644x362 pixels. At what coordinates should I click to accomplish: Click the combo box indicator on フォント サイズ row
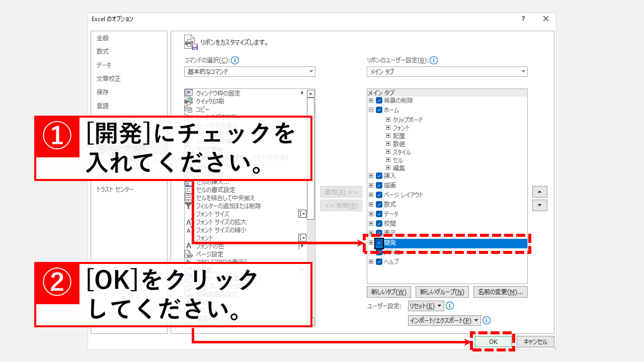[x=302, y=214]
